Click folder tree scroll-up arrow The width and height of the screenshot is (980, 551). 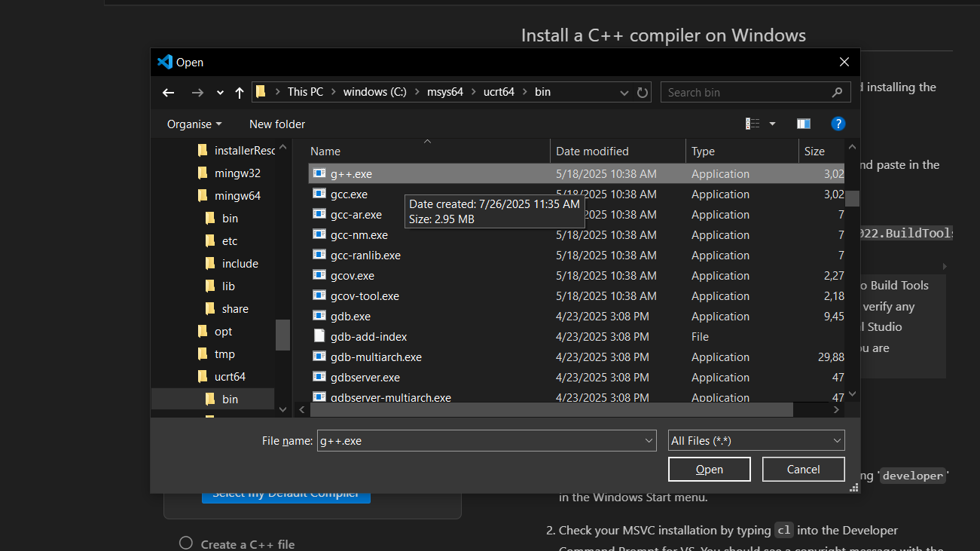pos(282,148)
